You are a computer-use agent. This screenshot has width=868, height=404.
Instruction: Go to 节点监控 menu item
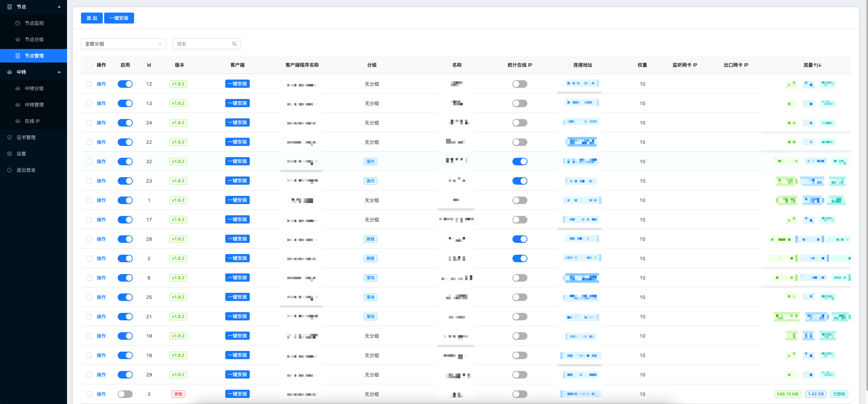click(33, 23)
